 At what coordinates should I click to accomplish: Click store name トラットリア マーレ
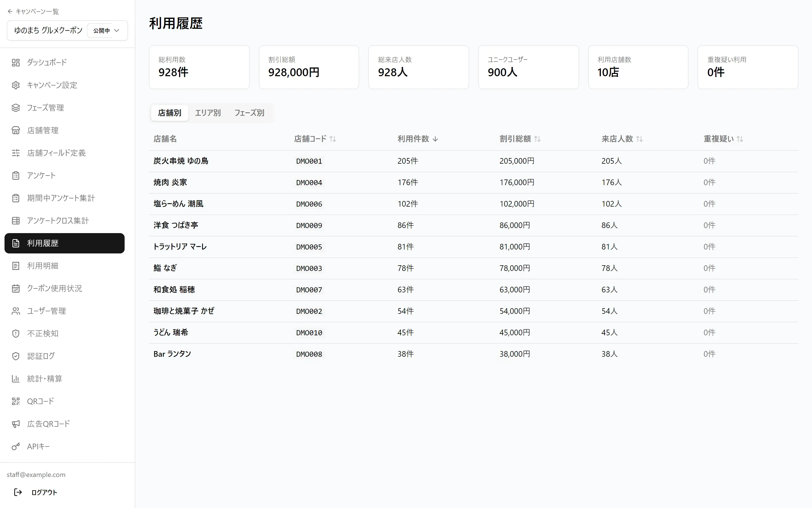coord(180,247)
